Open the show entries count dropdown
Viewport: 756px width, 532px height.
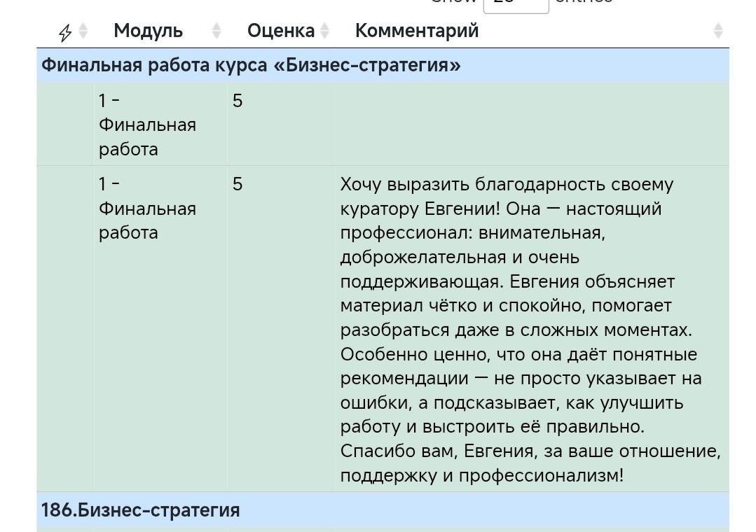pos(516,5)
